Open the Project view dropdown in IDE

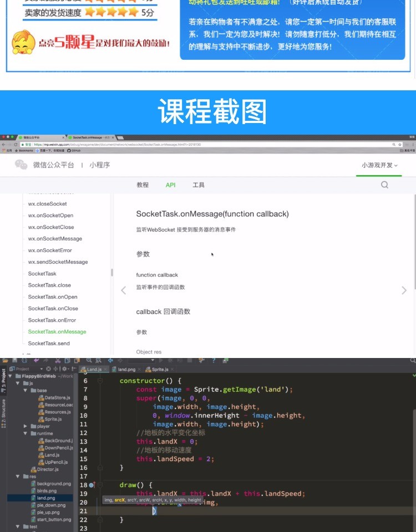pos(42,369)
